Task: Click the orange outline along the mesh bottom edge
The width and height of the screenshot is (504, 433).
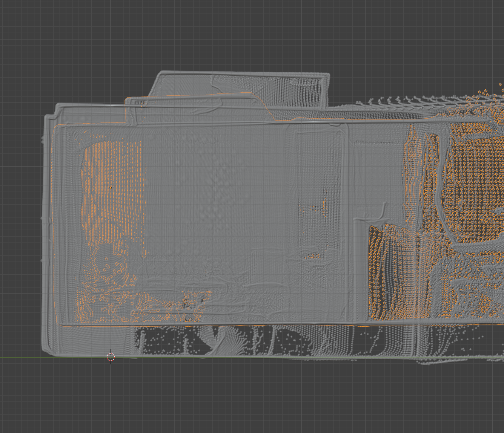Action: click(x=264, y=325)
